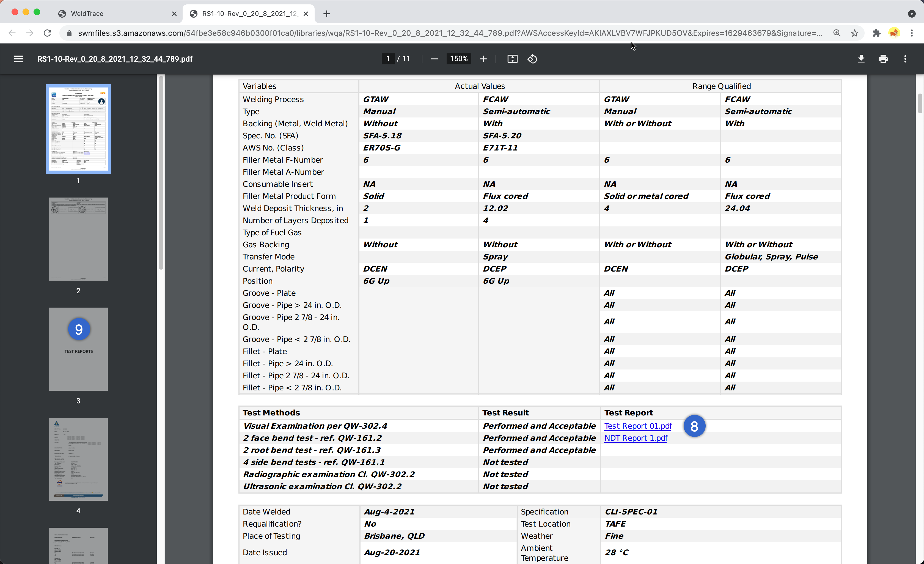Download the PDF file
This screenshot has width=924, height=564.
(x=861, y=59)
